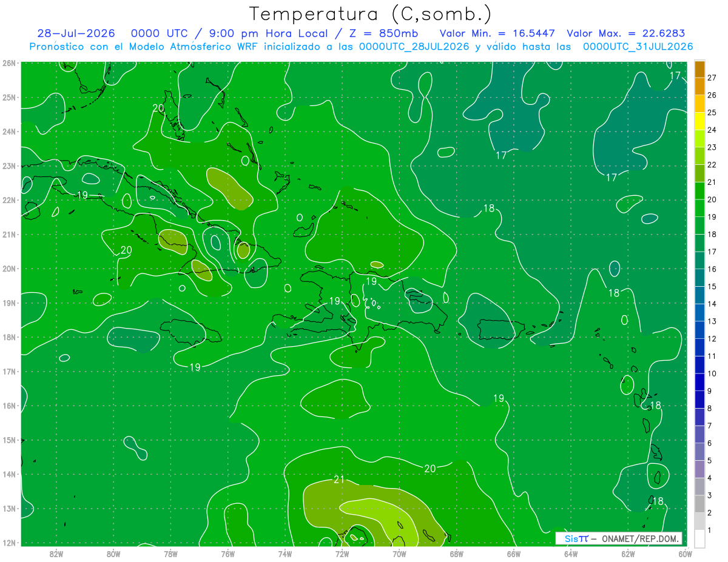Click the 60W longitude axis label
The image size is (728, 562).
685,554
